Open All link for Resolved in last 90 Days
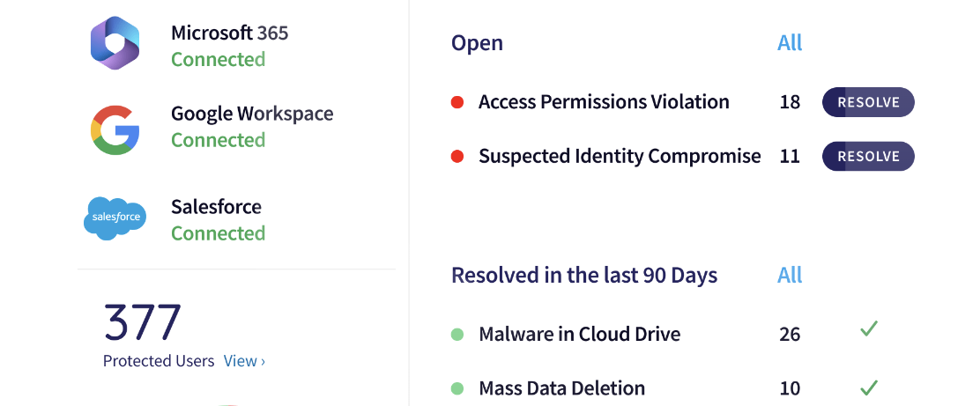 tap(790, 276)
